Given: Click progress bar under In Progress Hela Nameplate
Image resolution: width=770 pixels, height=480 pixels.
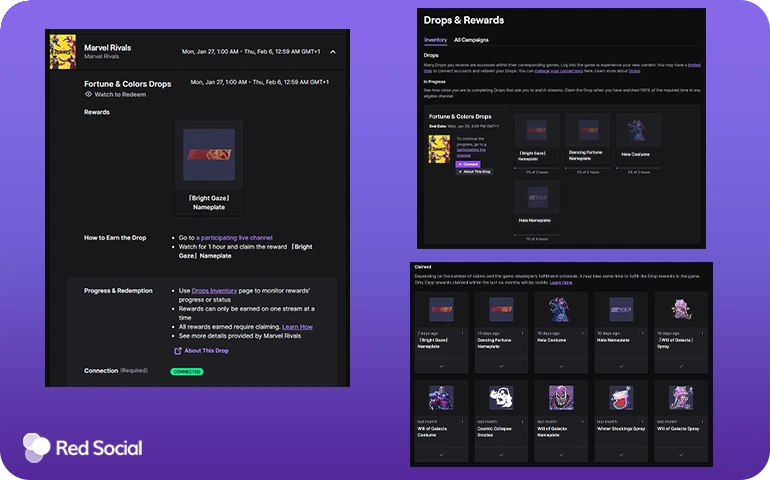Looking at the screenshot, I should pos(537,235).
